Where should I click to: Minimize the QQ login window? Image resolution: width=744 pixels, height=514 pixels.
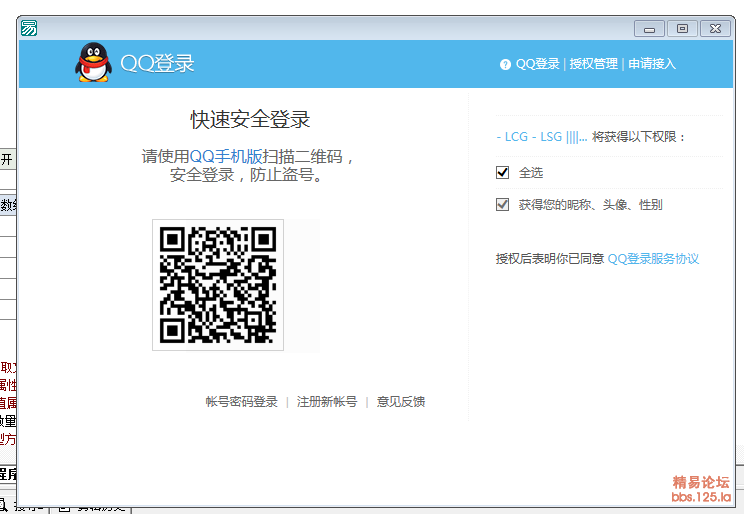[650, 29]
